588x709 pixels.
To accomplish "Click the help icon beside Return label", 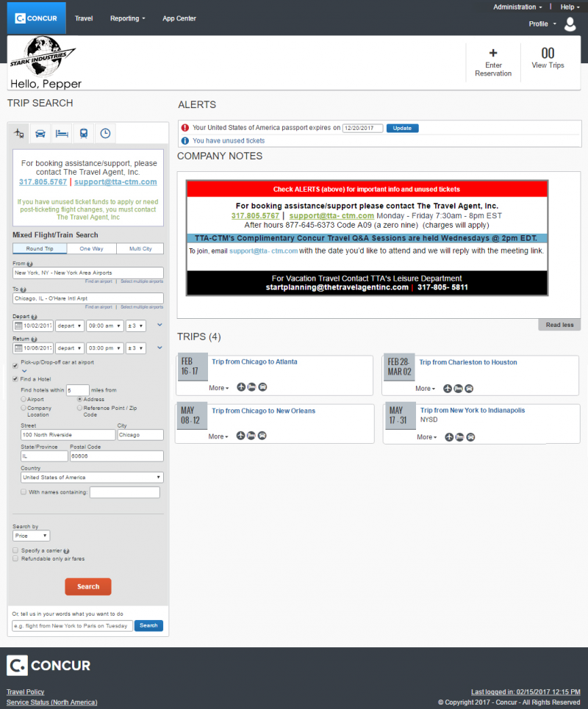I will coord(34,339).
